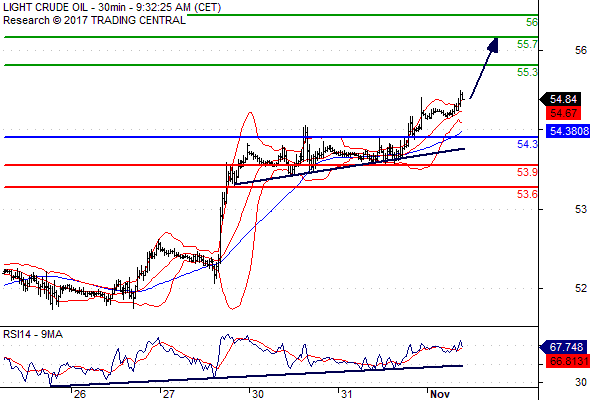Click the red RSI average tag 66.8131

tap(568, 361)
